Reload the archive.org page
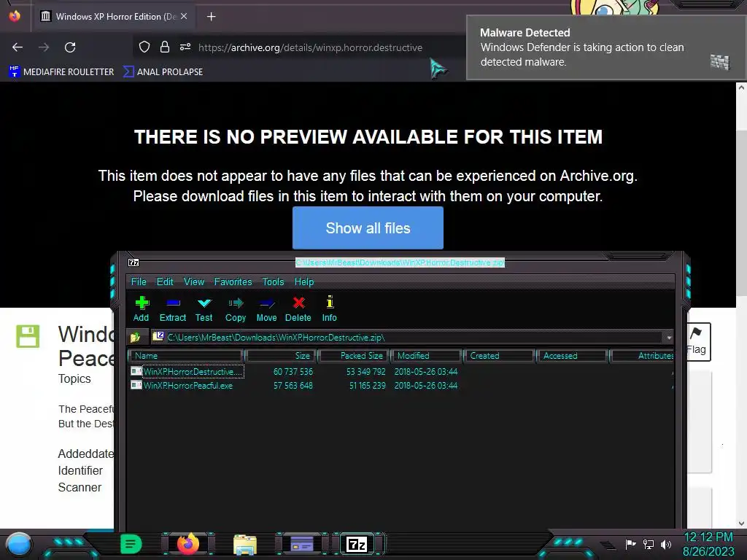 [70, 47]
